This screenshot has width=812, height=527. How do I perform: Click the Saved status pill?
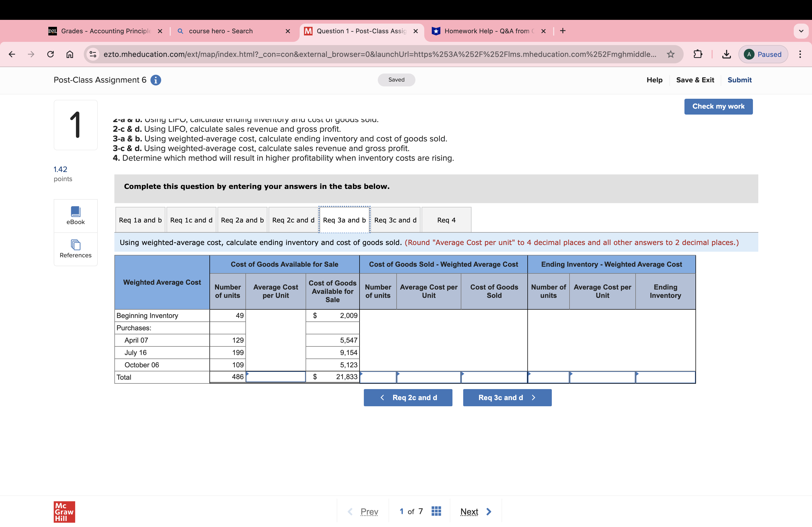pos(396,80)
